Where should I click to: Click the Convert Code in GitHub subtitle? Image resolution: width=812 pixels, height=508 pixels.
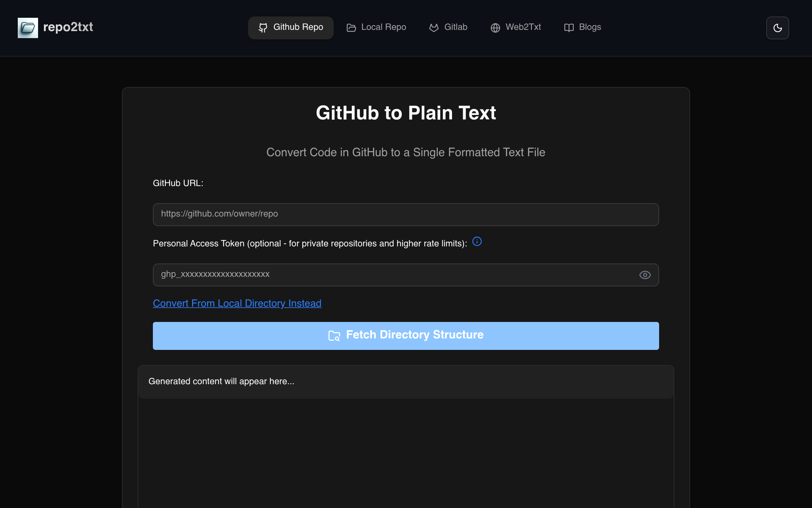click(406, 152)
